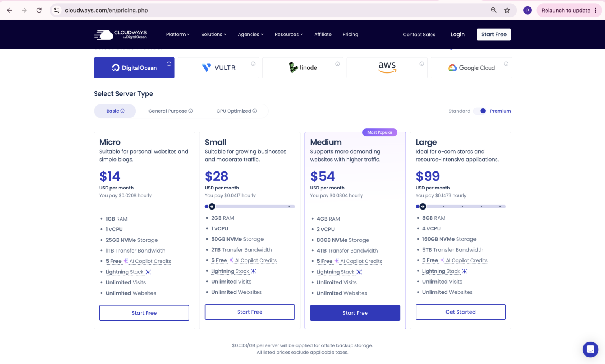
Task: Click the Lightning Stack link in the Medium plan
Action: point(336,272)
